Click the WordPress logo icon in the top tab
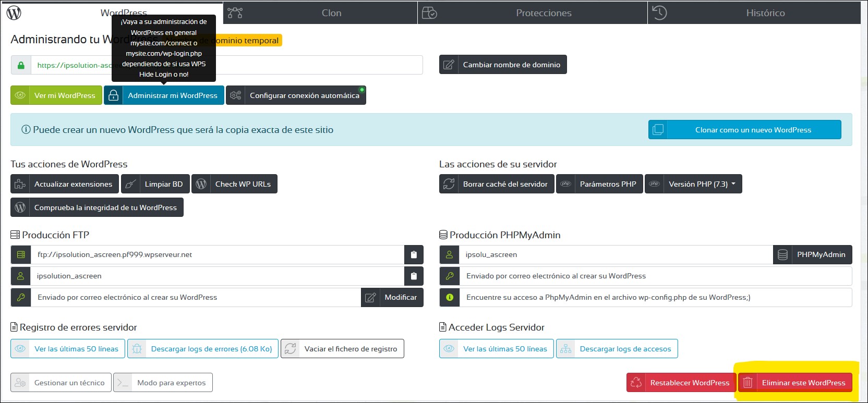Image resolution: width=868 pixels, height=403 pixels. point(14,13)
